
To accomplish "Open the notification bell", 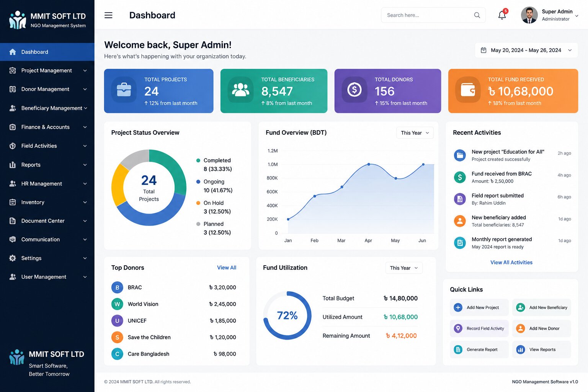I will tap(502, 15).
